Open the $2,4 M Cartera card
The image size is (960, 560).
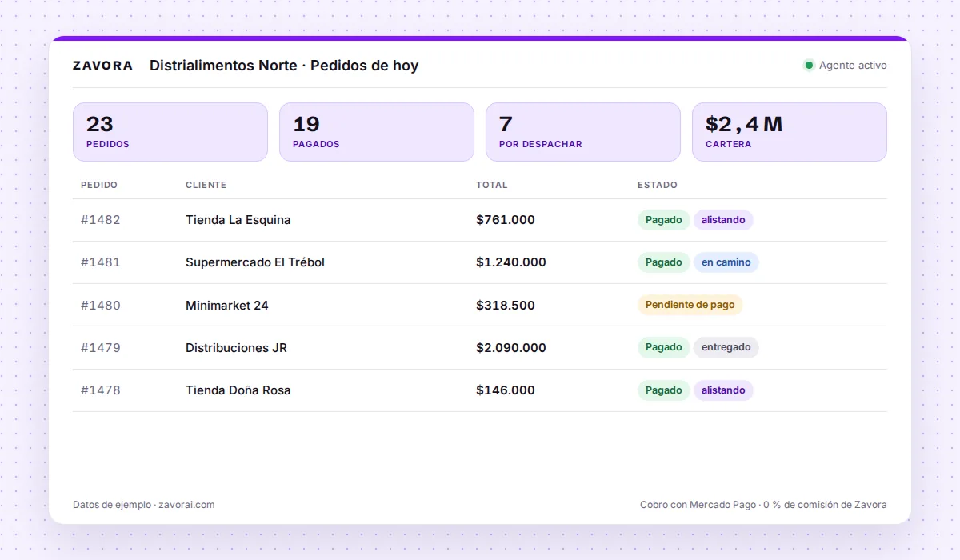(790, 132)
